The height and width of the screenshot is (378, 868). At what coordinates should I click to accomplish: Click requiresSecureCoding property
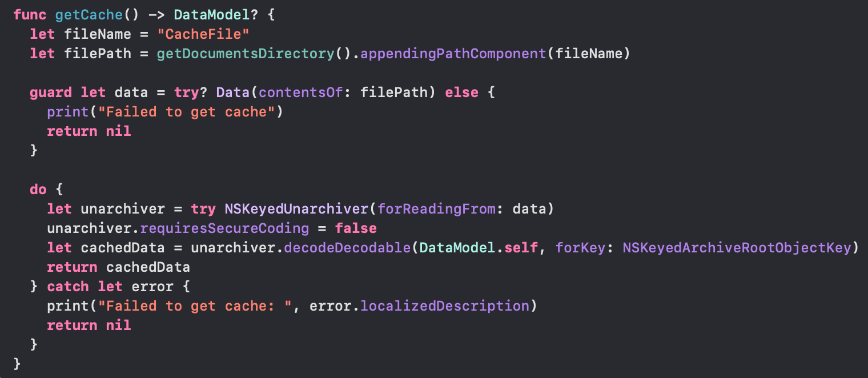pos(224,228)
